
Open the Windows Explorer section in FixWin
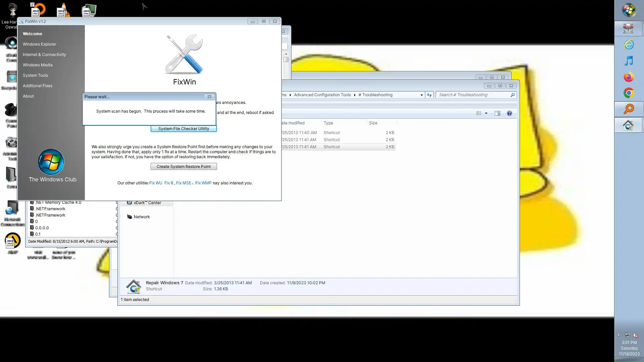[39, 44]
